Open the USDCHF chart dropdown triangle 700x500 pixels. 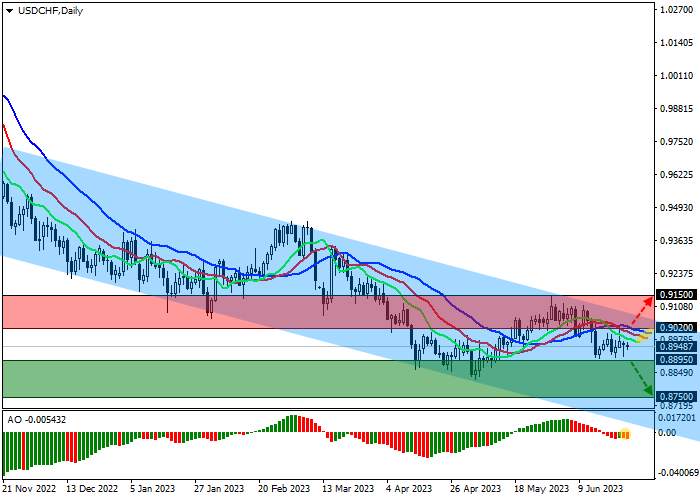click(9, 11)
